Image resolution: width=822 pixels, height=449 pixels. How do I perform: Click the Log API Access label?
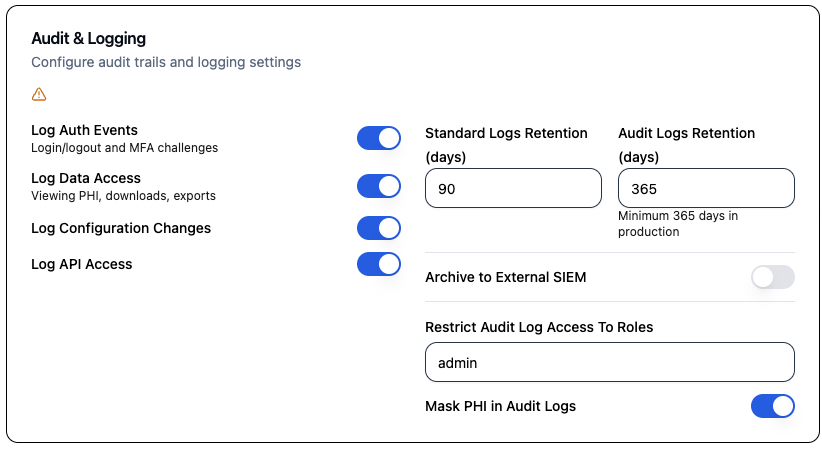click(x=82, y=264)
